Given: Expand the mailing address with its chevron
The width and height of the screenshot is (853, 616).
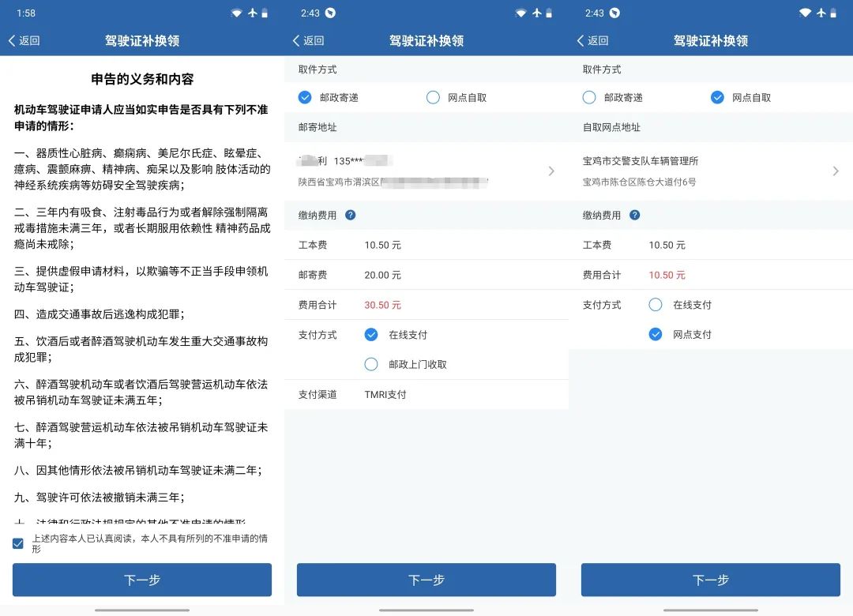Looking at the screenshot, I should click(551, 171).
